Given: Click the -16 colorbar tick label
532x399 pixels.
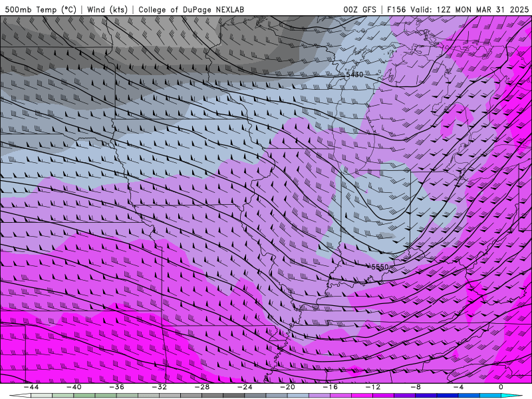Looking at the screenshot, I should [330, 387].
